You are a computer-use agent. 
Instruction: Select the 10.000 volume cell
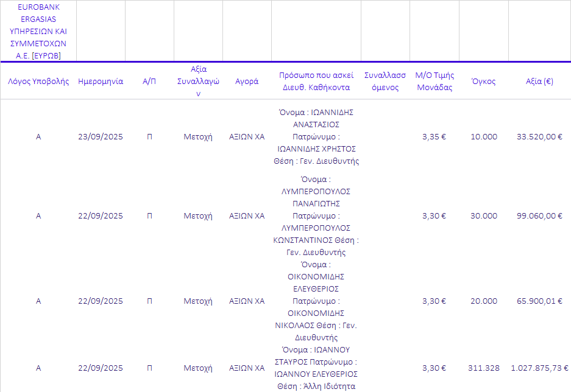[484, 137]
